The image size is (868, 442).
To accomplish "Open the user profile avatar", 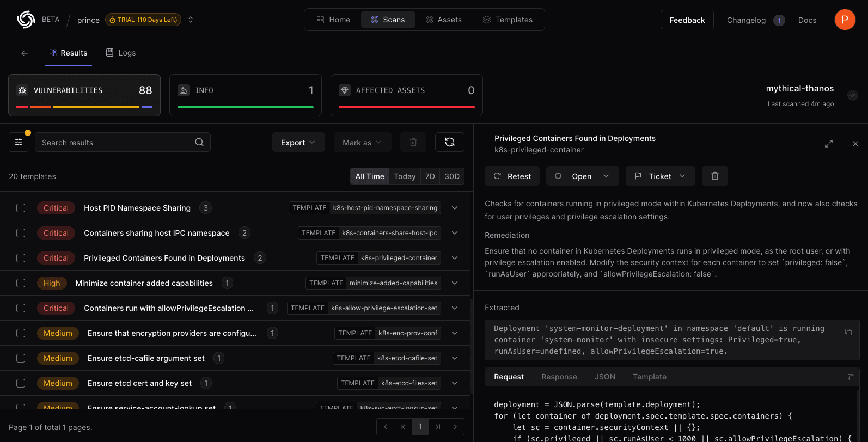I will tap(845, 20).
